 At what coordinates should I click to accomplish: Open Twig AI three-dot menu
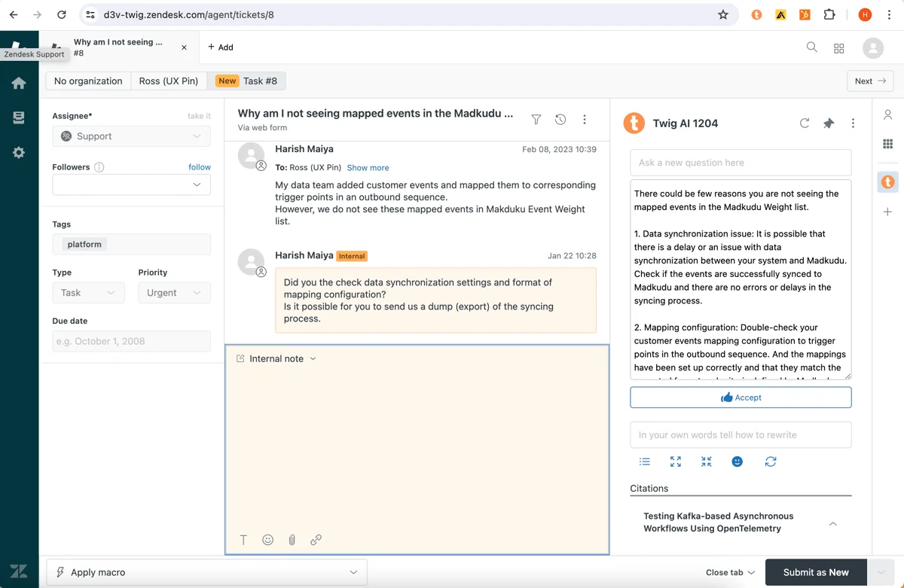[x=853, y=123]
